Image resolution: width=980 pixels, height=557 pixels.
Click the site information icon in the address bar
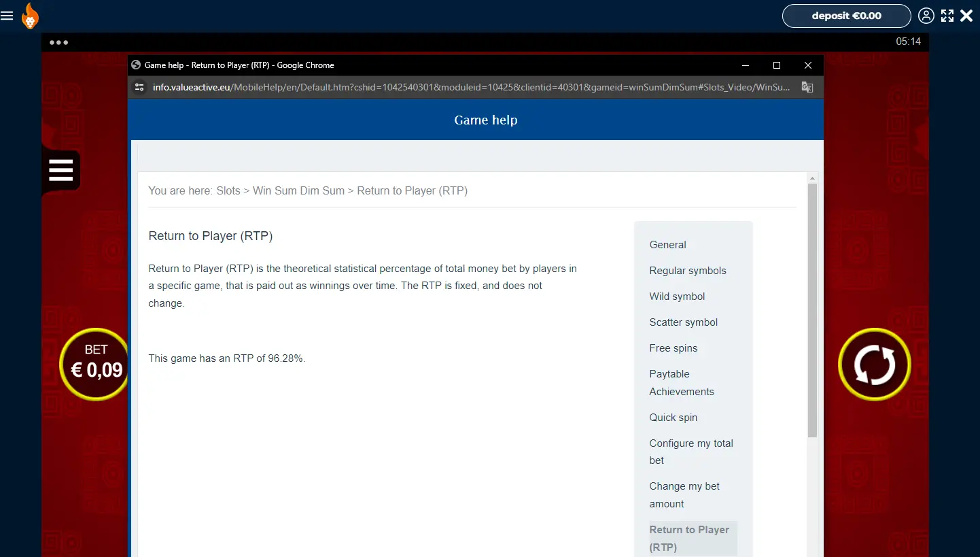tap(139, 87)
